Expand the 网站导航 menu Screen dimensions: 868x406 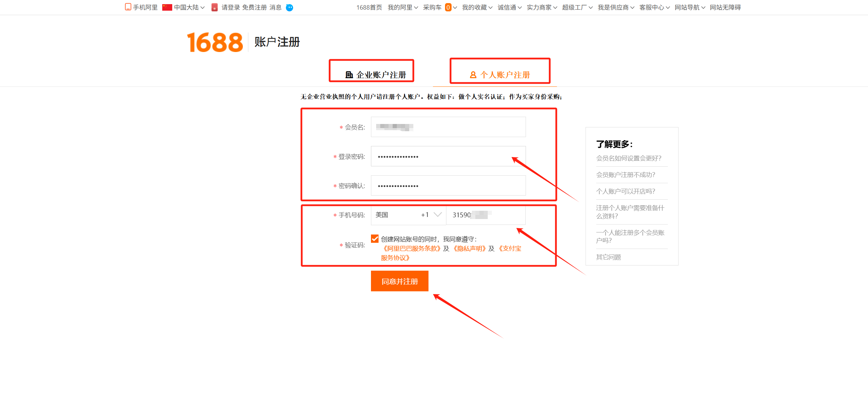[690, 7]
